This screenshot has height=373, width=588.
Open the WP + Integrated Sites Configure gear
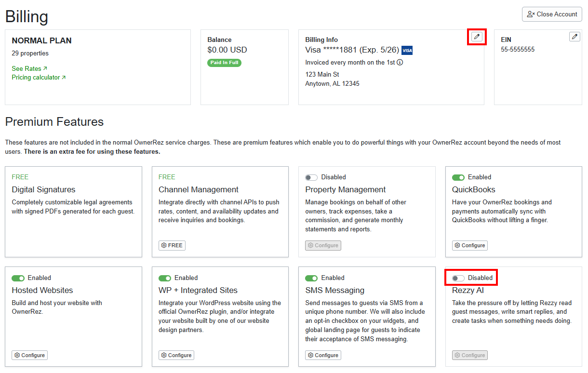(x=176, y=355)
